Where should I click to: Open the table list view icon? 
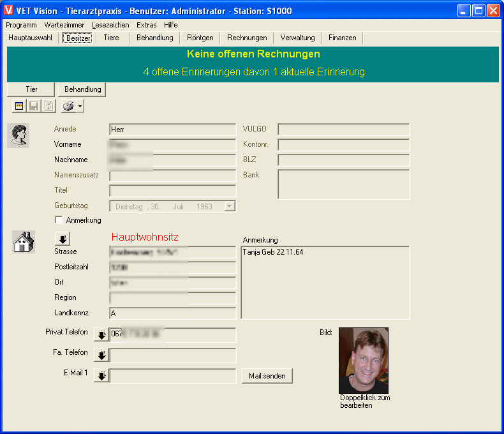click(19, 106)
